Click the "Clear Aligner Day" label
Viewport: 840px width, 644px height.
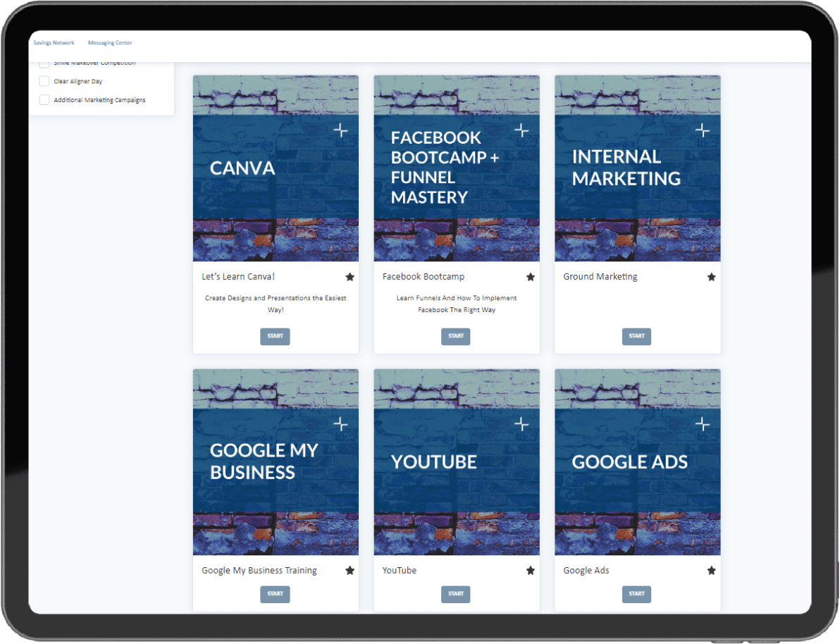click(x=78, y=82)
